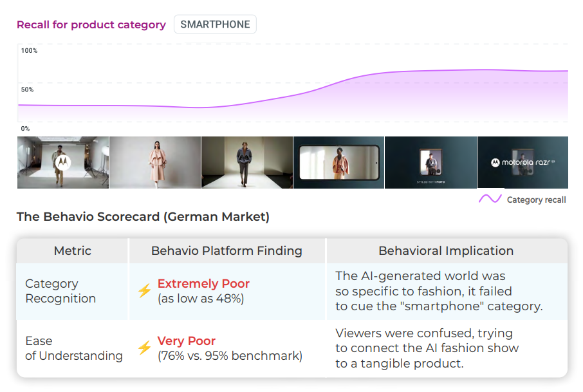The image size is (583, 392).
Task: Click the lightning icon beside Extremely Poor
Action: click(144, 291)
